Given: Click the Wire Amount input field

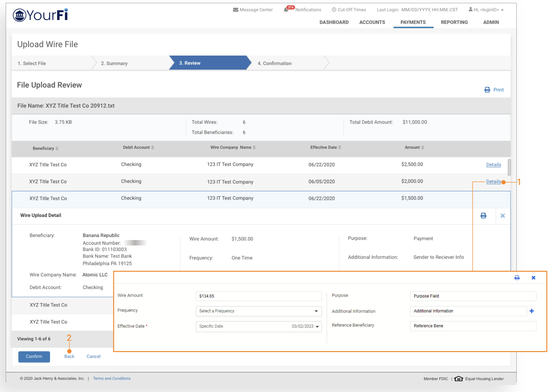Looking at the screenshot, I should [258, 296].
